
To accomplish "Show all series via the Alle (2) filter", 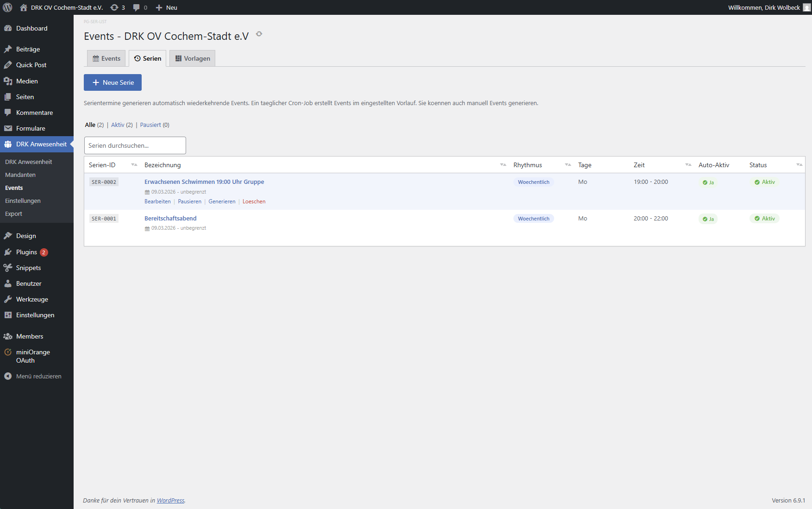I will point(94,125).
